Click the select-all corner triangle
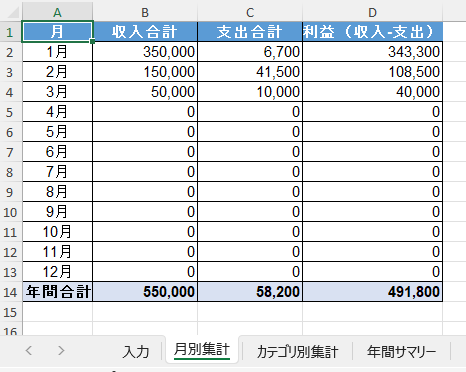The image size is (466, 372). coord(13,12)
